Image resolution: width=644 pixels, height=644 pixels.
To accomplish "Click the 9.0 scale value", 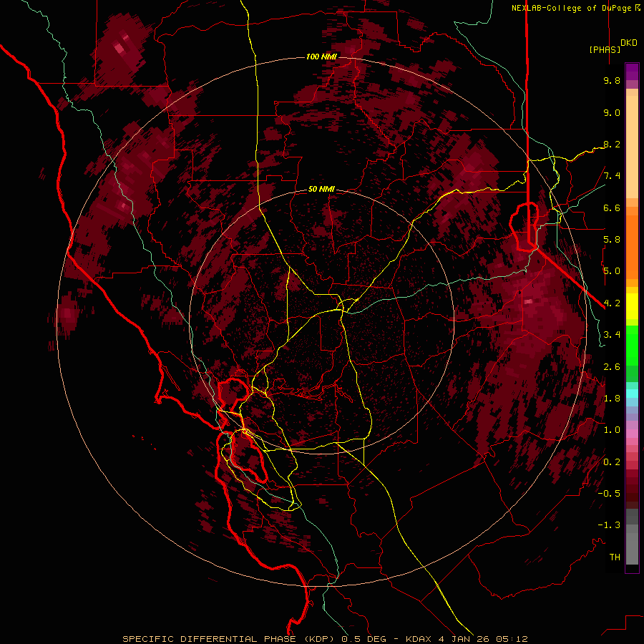I will point(612,112).
